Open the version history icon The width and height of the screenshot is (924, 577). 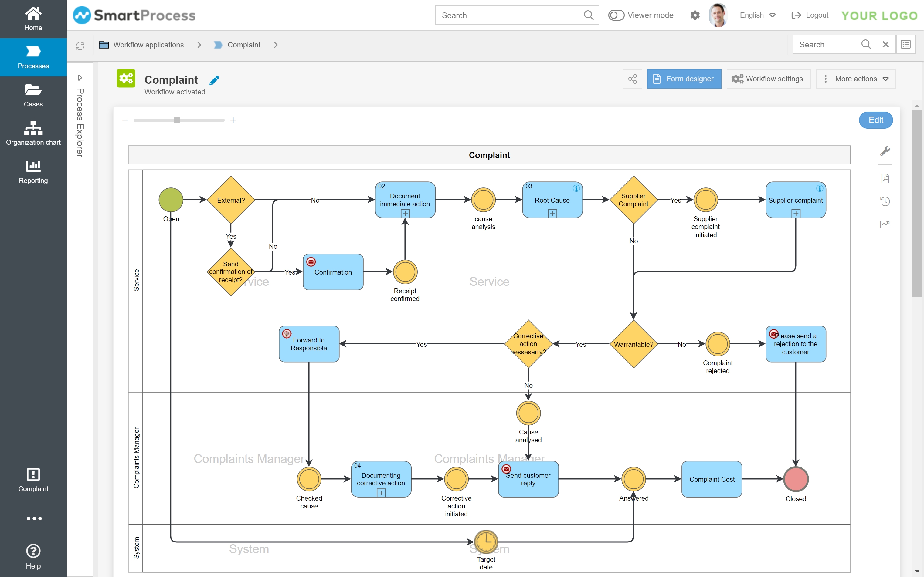point(885,201)
